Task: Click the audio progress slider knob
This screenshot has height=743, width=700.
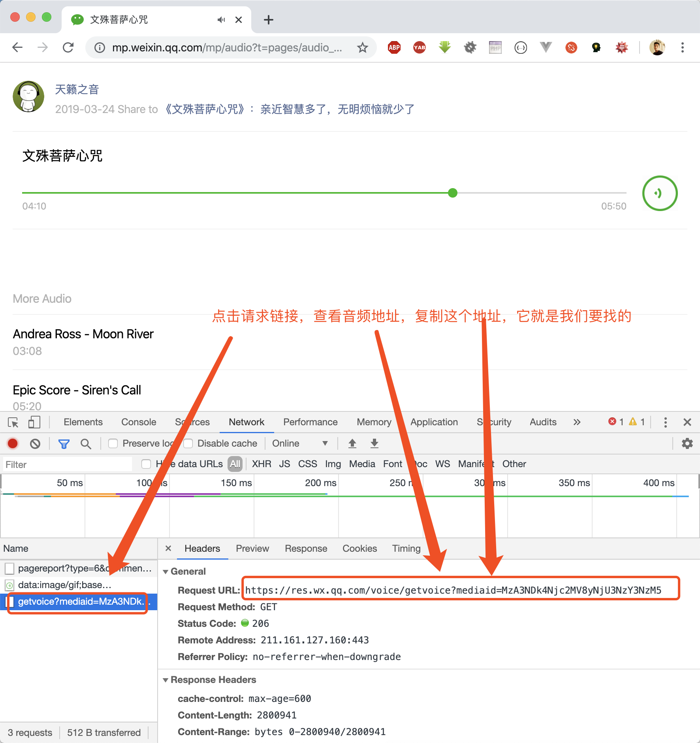Action: pos(453,193)
